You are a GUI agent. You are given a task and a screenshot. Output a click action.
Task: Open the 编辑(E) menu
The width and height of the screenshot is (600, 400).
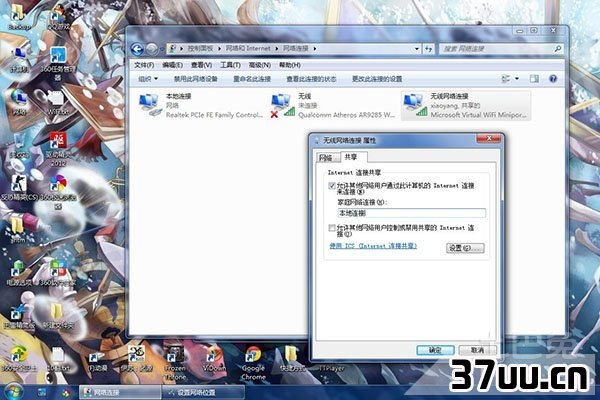172,65
